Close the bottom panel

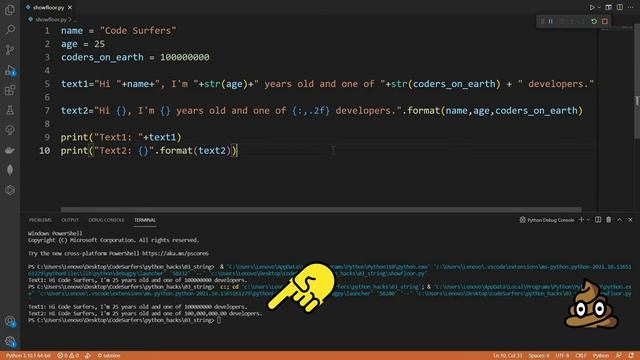(x=630, y=220)
